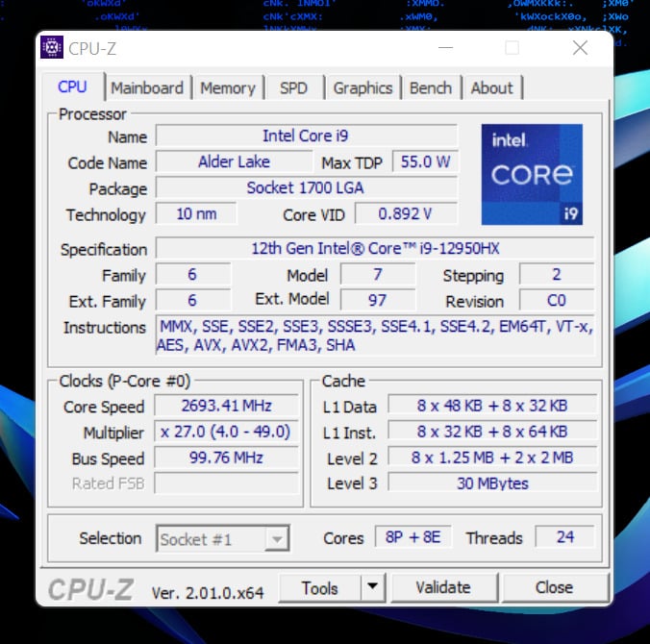This screenshot has width=650, height=644.
Task: Click the Instructions list starting 'MMX, SSE'
Action: point(375,335)
